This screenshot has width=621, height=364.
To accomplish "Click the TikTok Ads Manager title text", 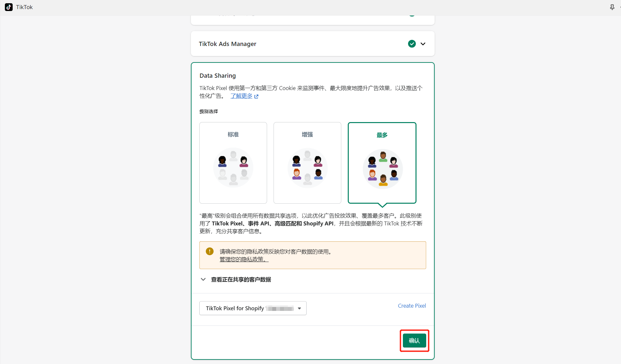I will coord(228,44).
